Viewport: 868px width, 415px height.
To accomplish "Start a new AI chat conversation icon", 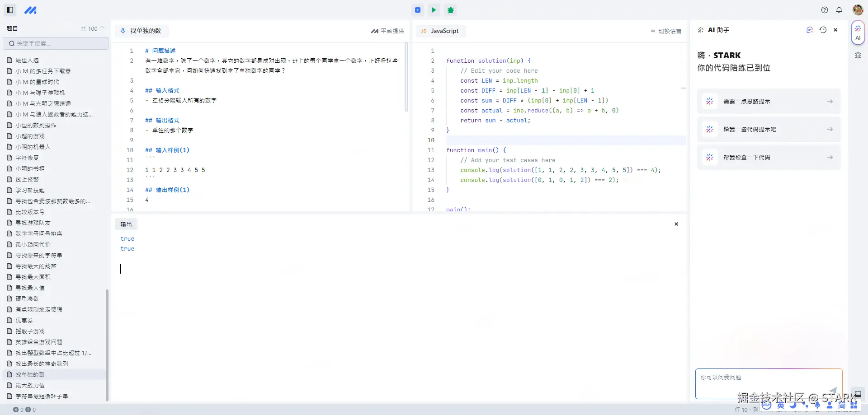I will (x=810, y=30).
